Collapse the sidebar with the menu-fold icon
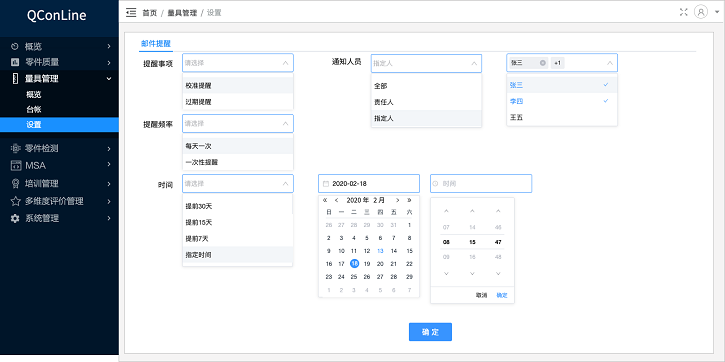This screenshot has width=725, height=362. click(131, 12)
